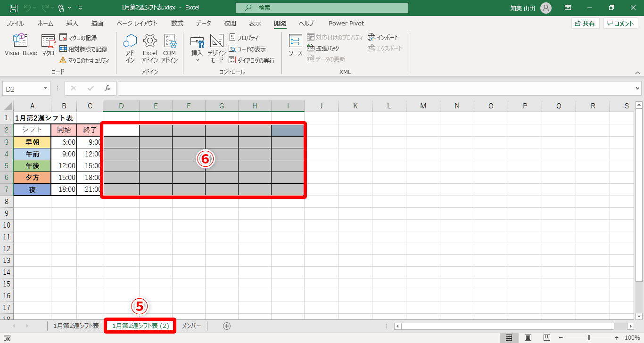The width and height of the screenshot is (644, 343).
Task: Toggle 相対参照で記録 relative recording
Action: click(83, 49)
